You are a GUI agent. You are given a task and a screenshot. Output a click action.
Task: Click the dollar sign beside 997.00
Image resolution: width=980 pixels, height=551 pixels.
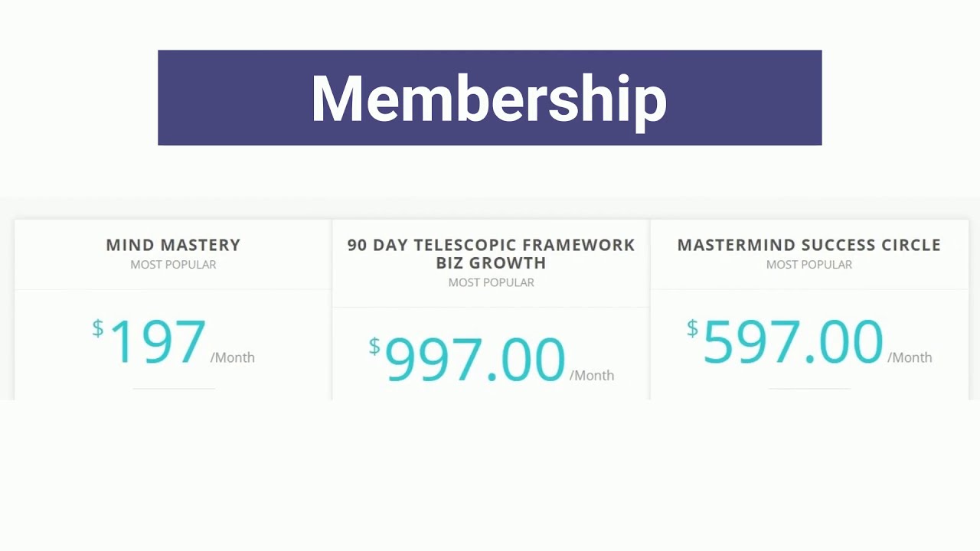[374, 347]
